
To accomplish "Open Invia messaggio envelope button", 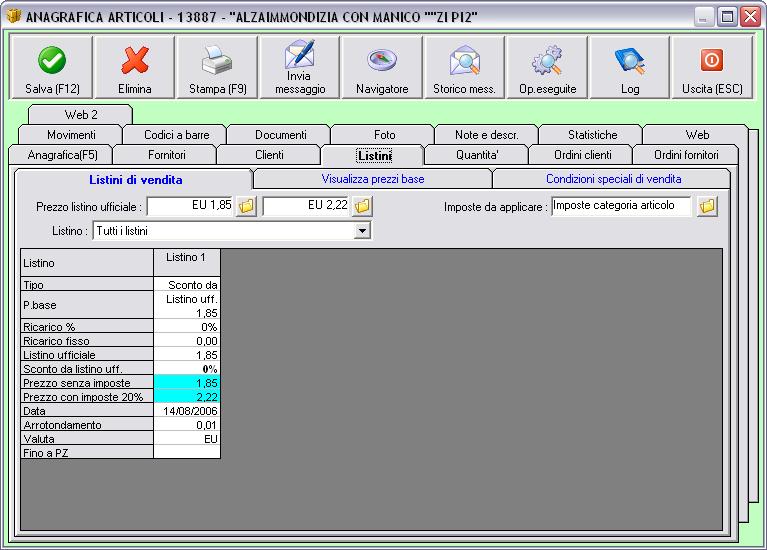I will point(300,67).
